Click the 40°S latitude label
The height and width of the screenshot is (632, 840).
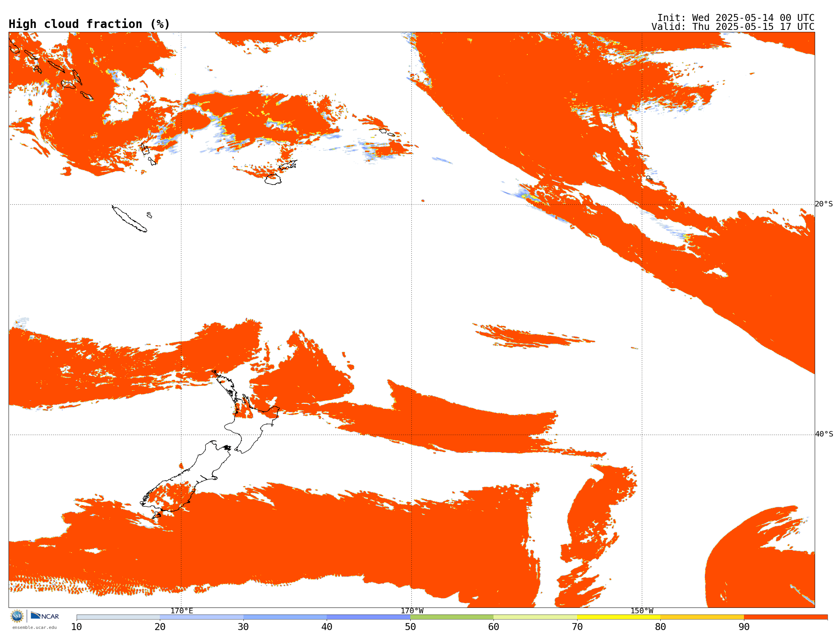[x=824, y=434]
